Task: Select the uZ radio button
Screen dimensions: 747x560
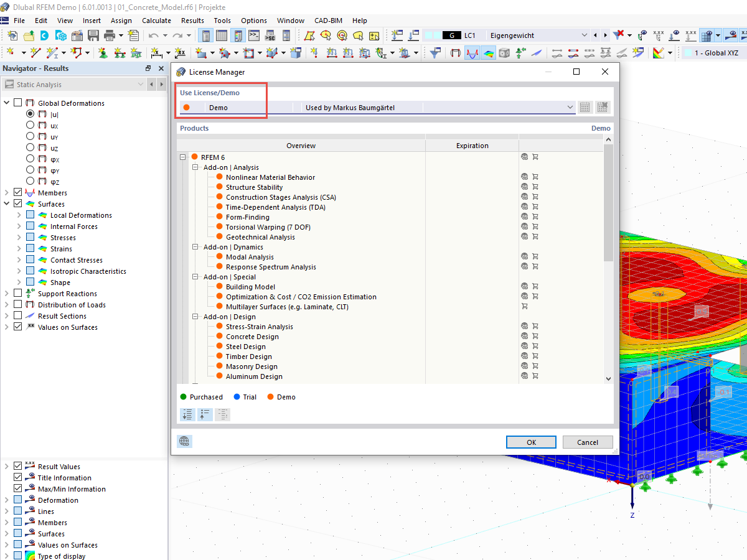Action: (x=29, y=147)
